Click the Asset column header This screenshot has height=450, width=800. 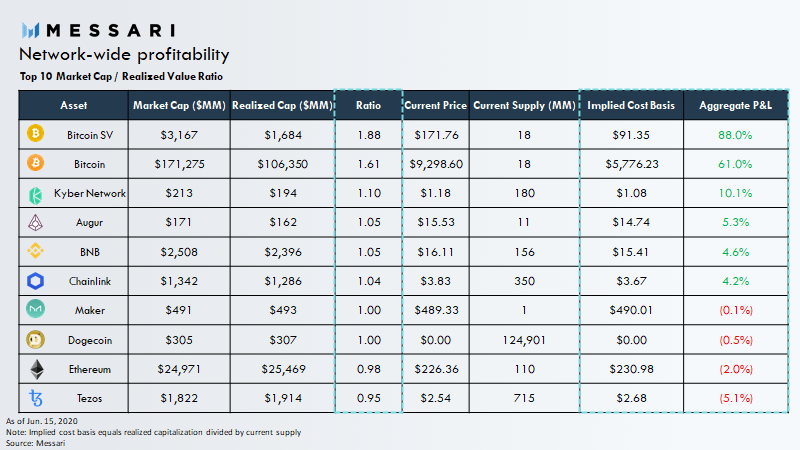pyautogui.click(x=74, y=105)
